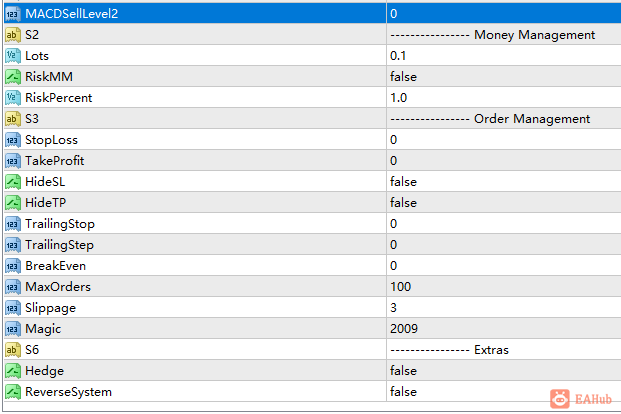This screenshot has width=621, height=414.
Task: Click the EAHub watermark logo
Action: (x=581, y=399)
